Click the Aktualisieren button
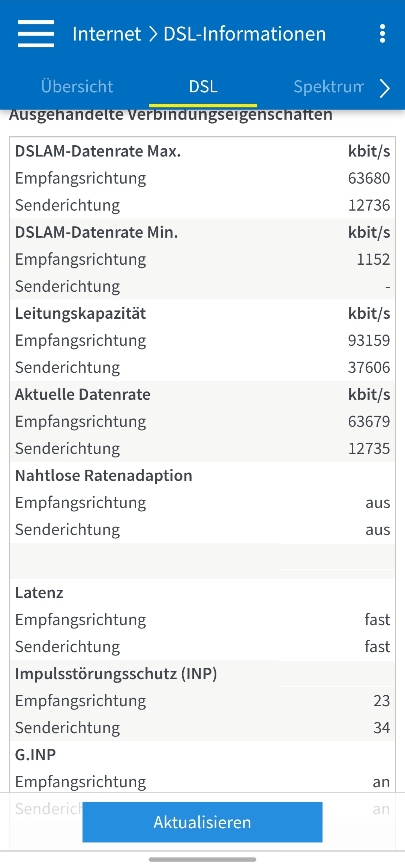 pyautogui.click(x=202, y=822)
